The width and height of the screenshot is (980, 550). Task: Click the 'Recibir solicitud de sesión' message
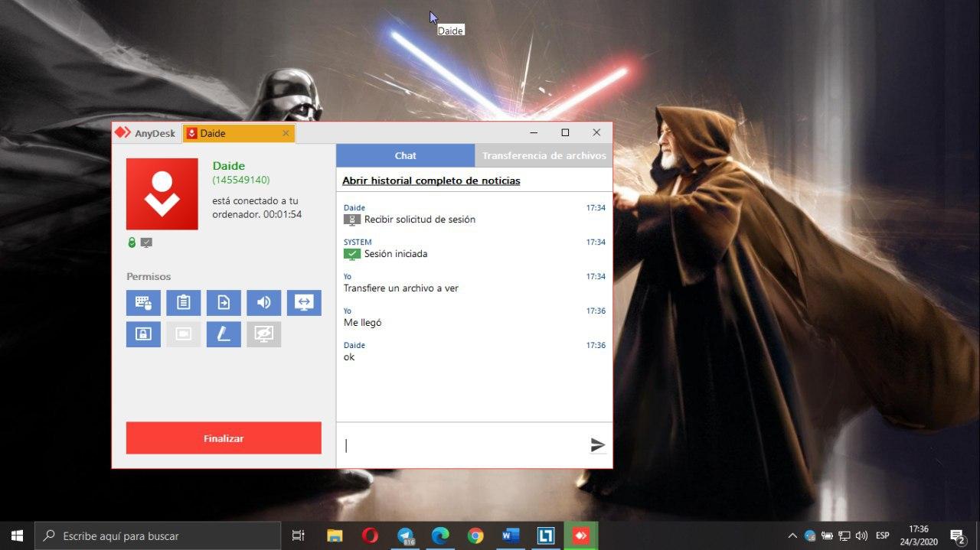tap(420, 220)
